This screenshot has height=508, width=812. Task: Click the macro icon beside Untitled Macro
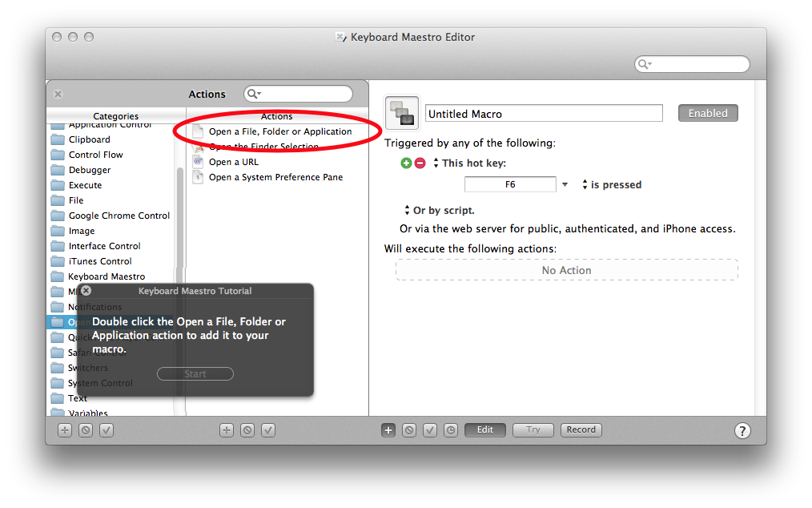(402, 112)
